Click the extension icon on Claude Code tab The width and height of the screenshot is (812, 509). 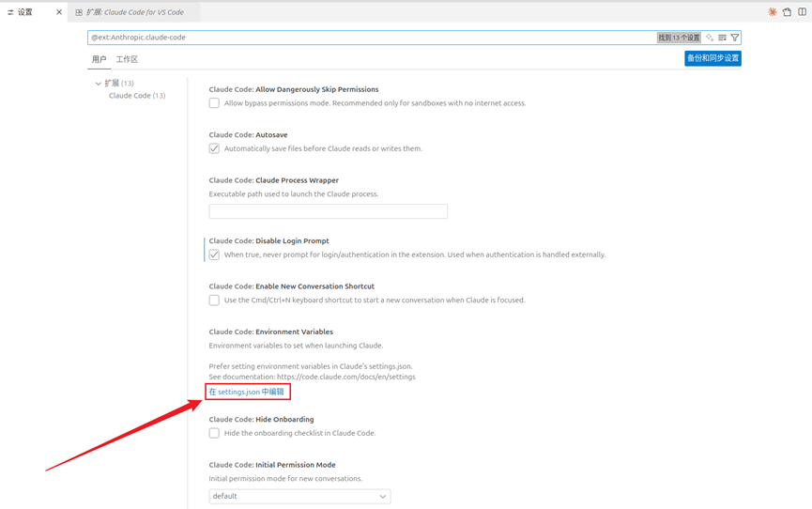[x=79, y=12]
